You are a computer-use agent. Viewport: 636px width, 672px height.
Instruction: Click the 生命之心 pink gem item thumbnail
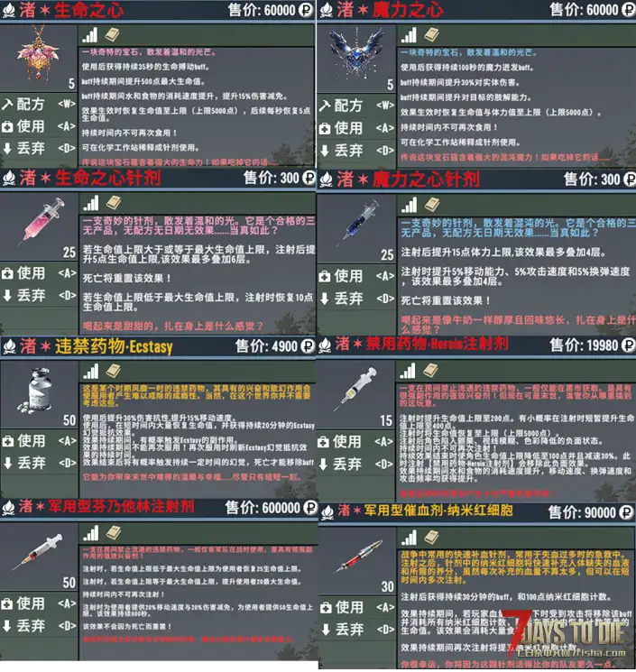click(x=39, y=52)
